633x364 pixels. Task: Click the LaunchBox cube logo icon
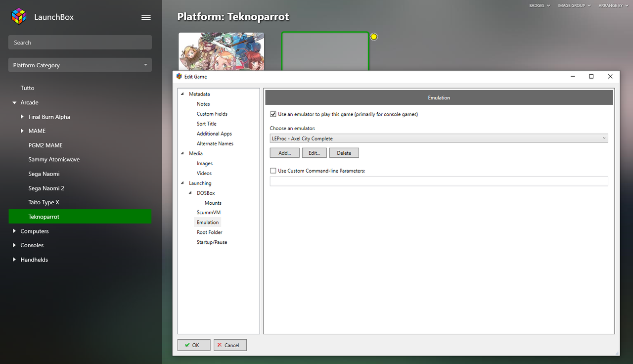point(19,16)
